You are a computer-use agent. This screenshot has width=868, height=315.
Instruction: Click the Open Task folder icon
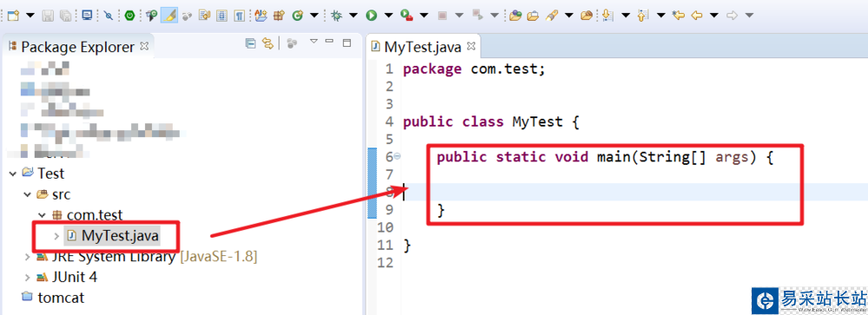tap(533, 16)
